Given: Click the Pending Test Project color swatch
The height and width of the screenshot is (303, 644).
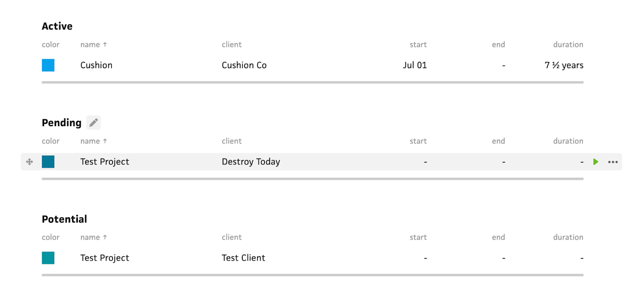Looking at the screenshot, I should 48,162.
